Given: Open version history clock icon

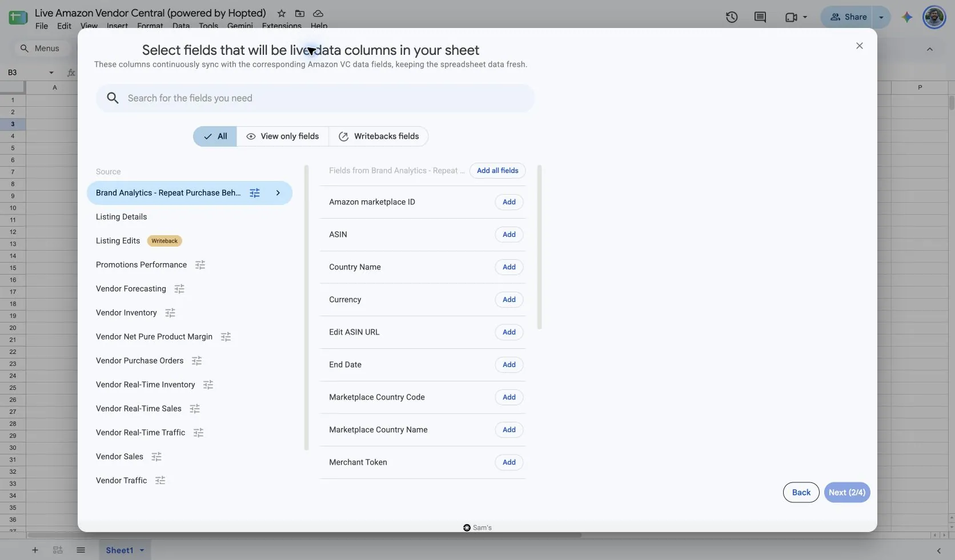Looking at the screenshot, I should [x=732, y=17].
